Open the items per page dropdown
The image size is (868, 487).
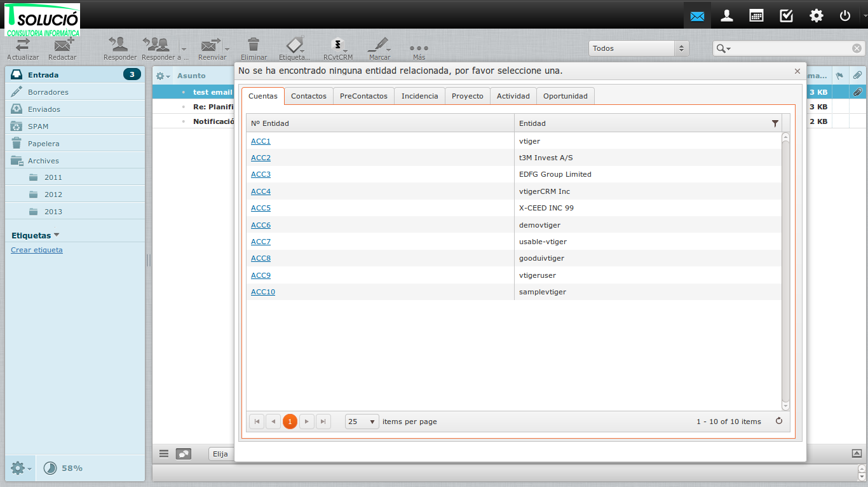pos(362,422)
